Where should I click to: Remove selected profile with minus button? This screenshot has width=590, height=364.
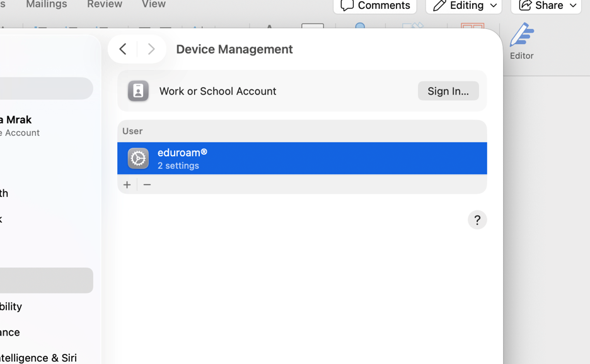[x=147, y=185]
